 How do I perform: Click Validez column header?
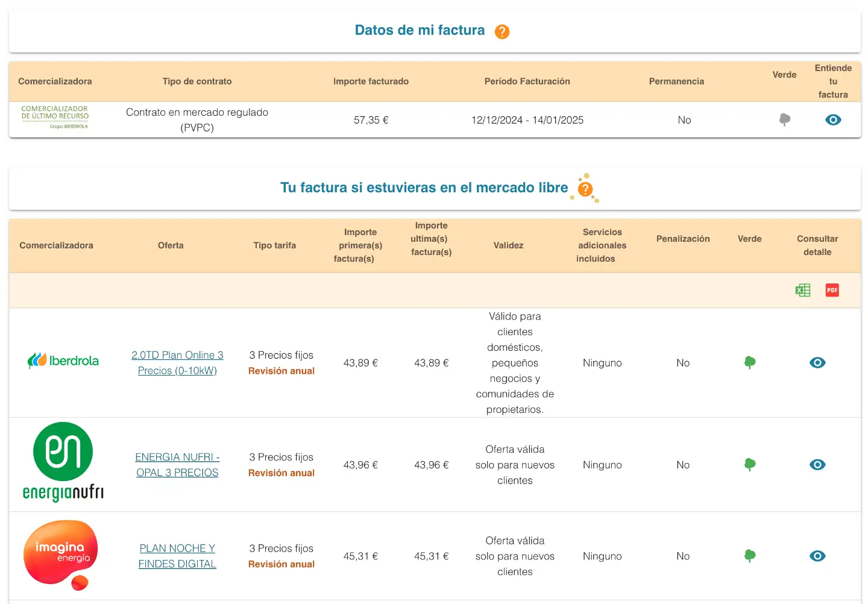508,245
